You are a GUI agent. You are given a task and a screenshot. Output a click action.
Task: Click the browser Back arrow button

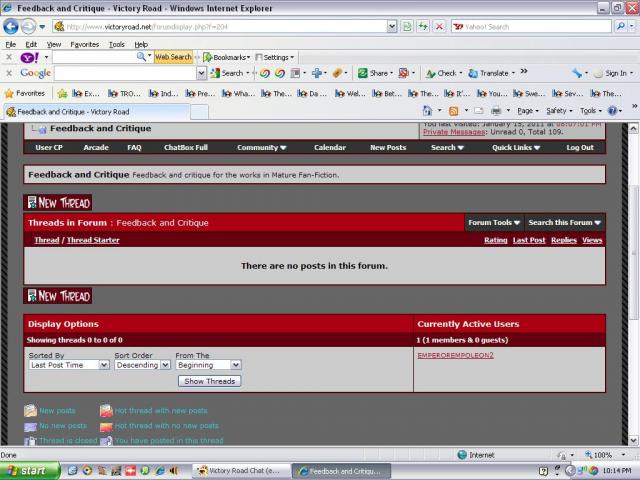[x=13, y=26]
